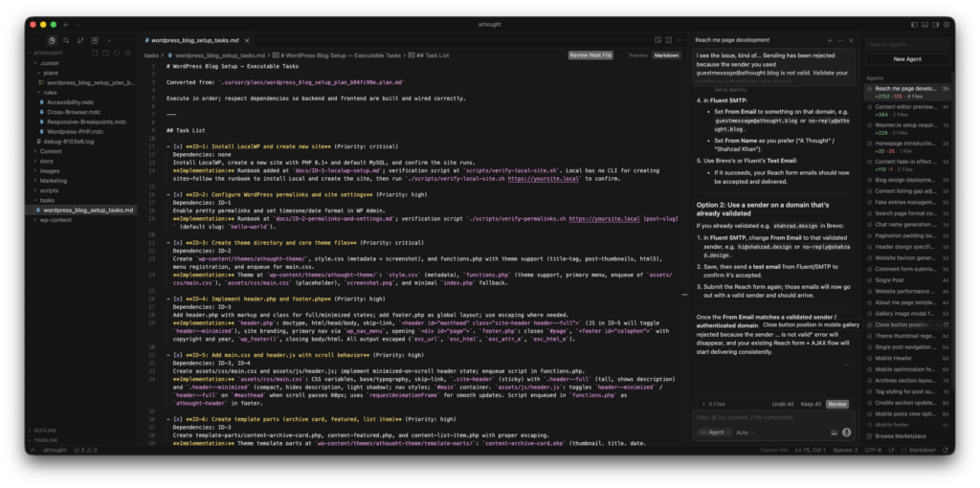Collapse the plans folder
This screenshot has height=488, width=980.
click(51, 73)
